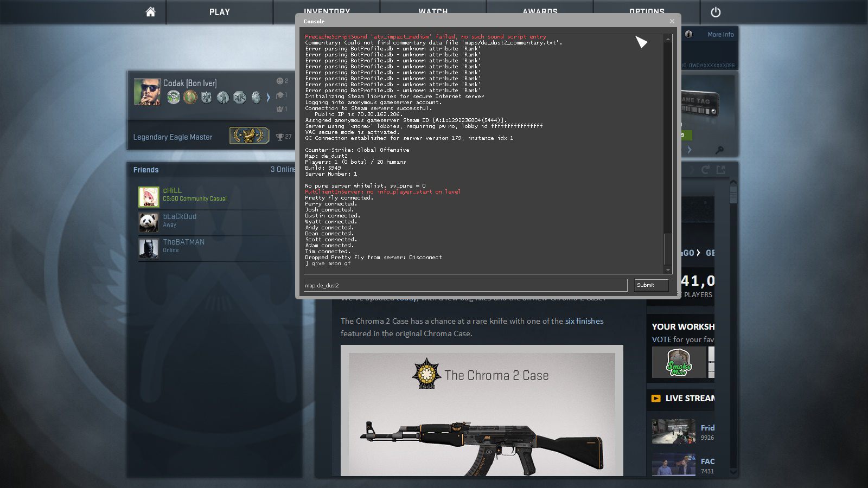The height and width of the screenshot is (488, 868).
Task: Click 'Map: de_dust2' console line
Action: point(326,156)
